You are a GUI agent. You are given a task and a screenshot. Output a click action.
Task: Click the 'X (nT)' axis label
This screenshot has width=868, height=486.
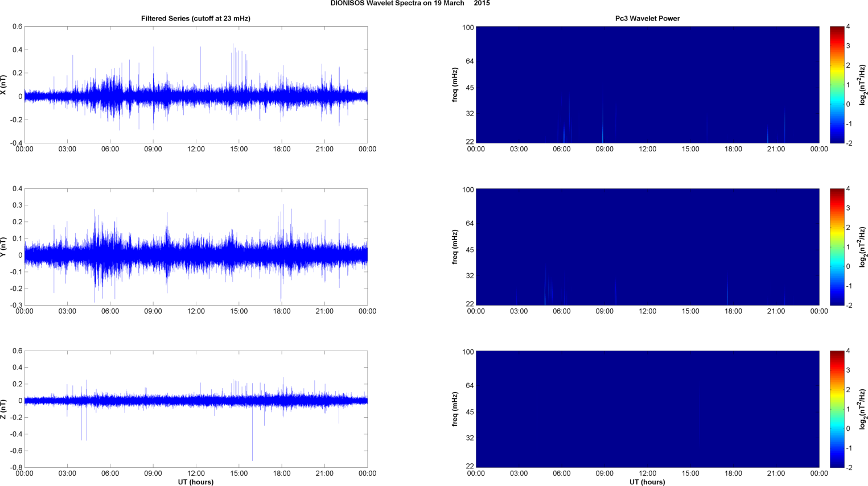tap(4, 85)
